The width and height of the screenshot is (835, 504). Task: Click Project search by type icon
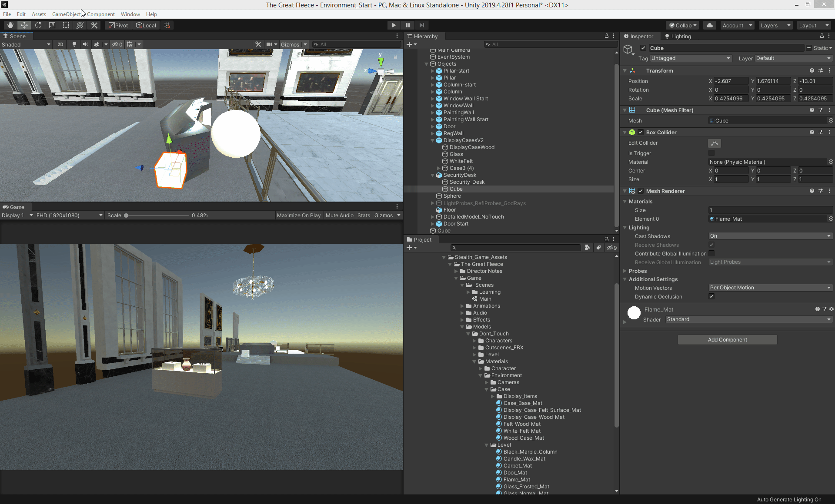tap(588, 248)
